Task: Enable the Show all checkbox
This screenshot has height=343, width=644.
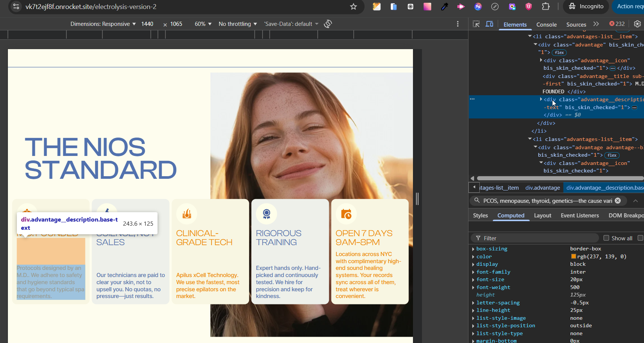Action: 606,238
